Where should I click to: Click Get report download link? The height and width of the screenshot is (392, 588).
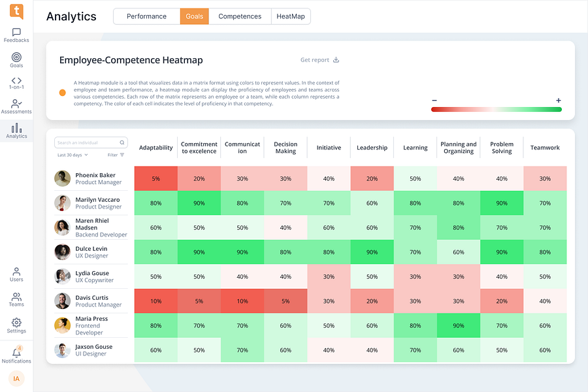coord(319,59)
